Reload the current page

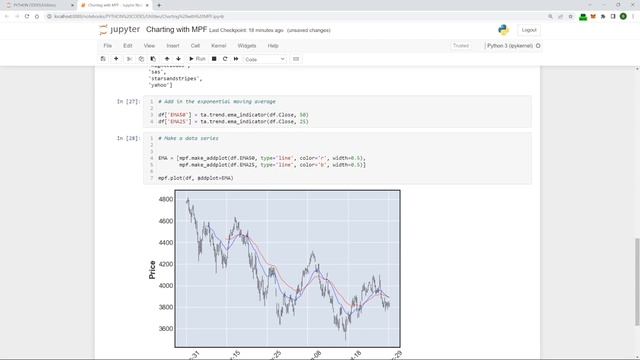click(x=27, y=16)
